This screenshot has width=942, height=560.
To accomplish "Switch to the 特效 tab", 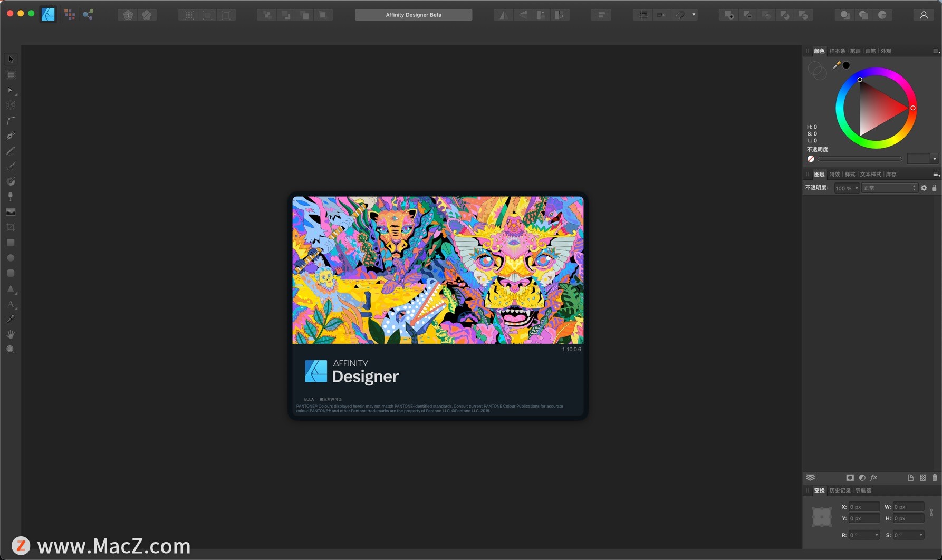I will tap(834, 174).
